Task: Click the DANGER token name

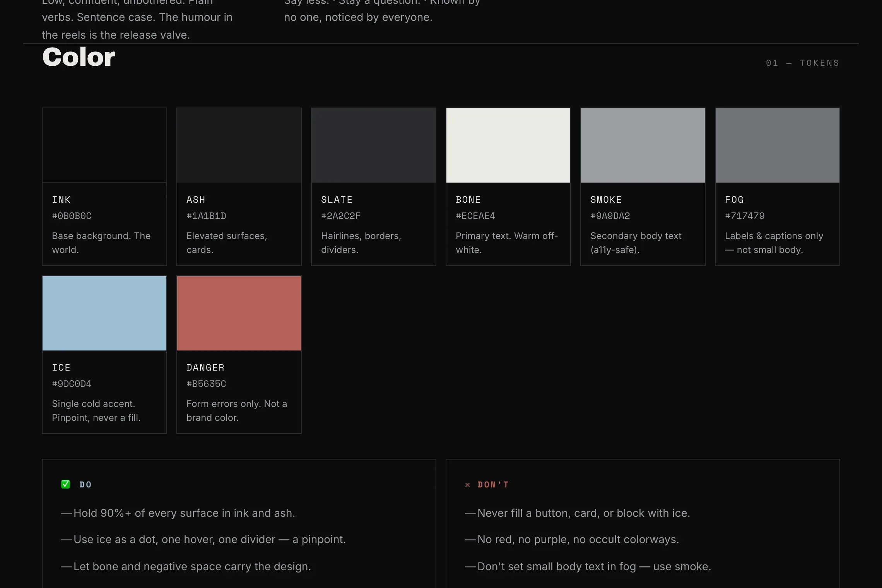Action: coord(205,367)
